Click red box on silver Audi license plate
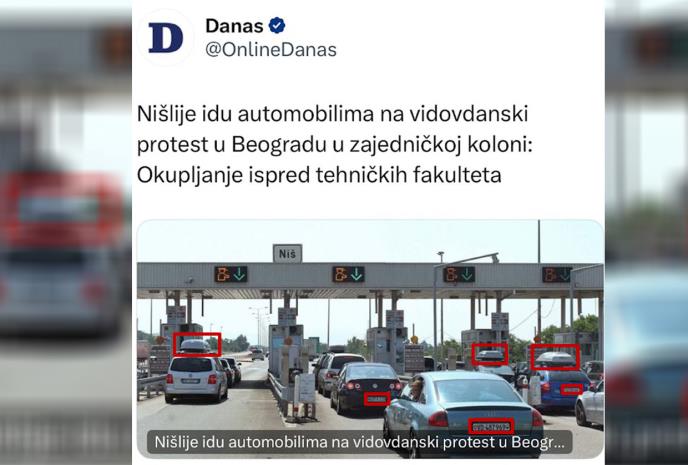This screenshot has height=465, width=688. click(x=491, y=426)
